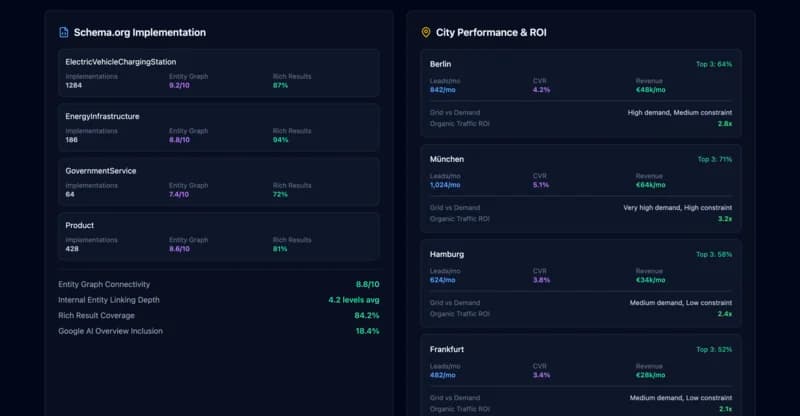Select the City Performance & ROI heading

coord(491,32)
